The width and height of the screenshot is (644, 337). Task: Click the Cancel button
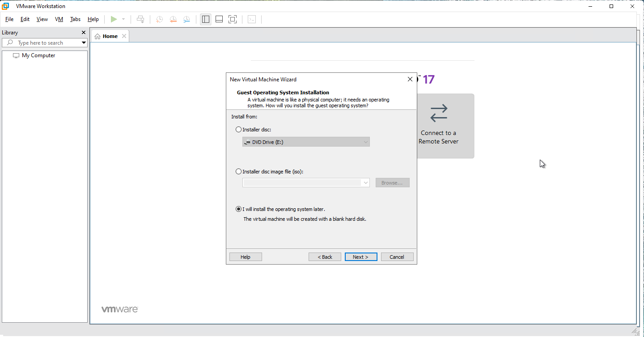click(397, 257)
